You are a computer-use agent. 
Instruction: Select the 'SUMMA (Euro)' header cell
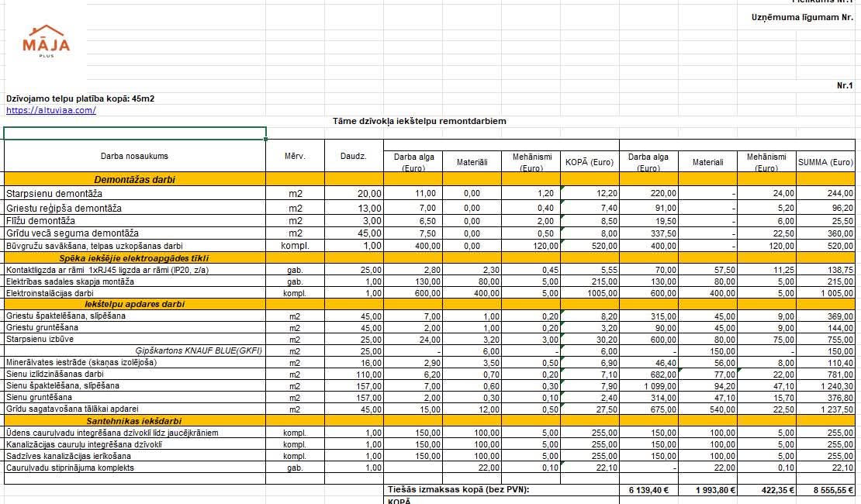coord(825,162)
